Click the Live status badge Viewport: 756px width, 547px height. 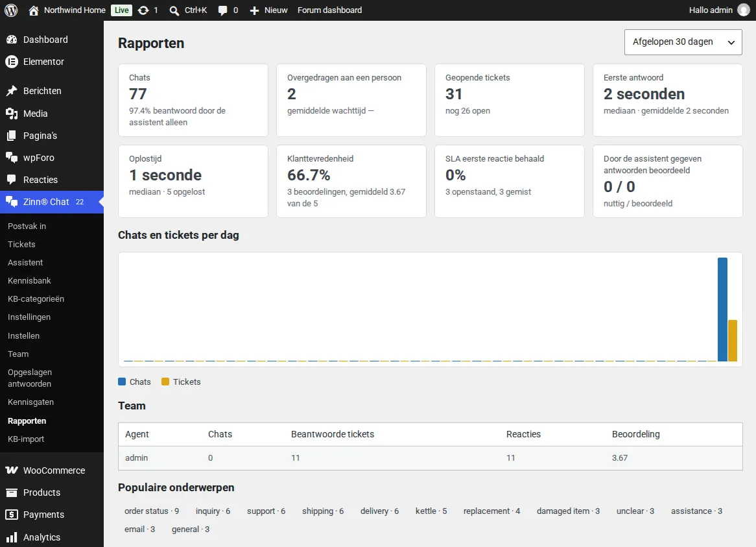click(x=121, y=10)
